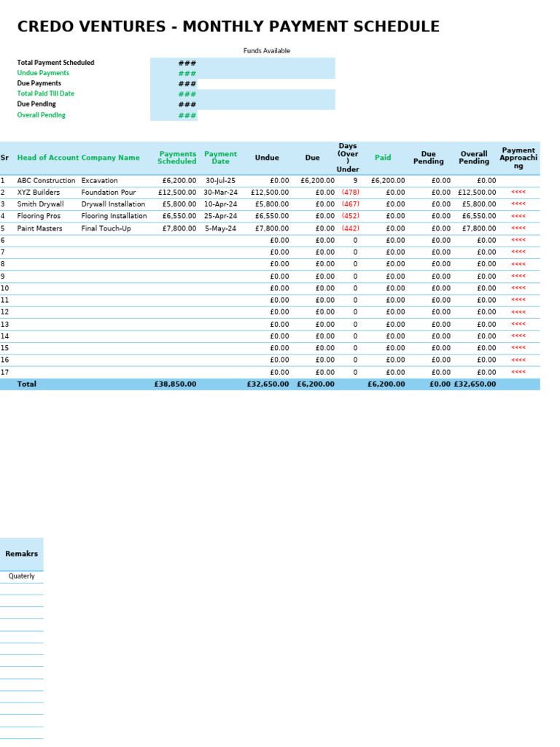This screenshot has width=560, height=747.
Task: Click the £12,500.00 Payments Scheduled cell for XYZ Builders
Action: click(x=177, y=193)
